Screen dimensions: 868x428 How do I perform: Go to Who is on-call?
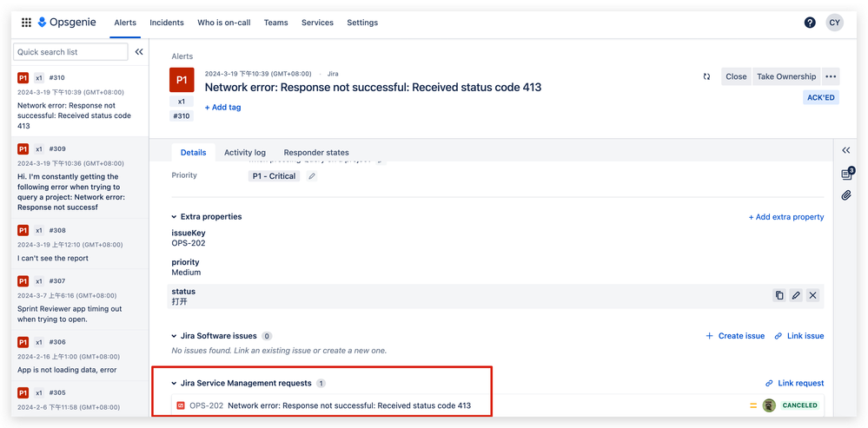(223, 23)
